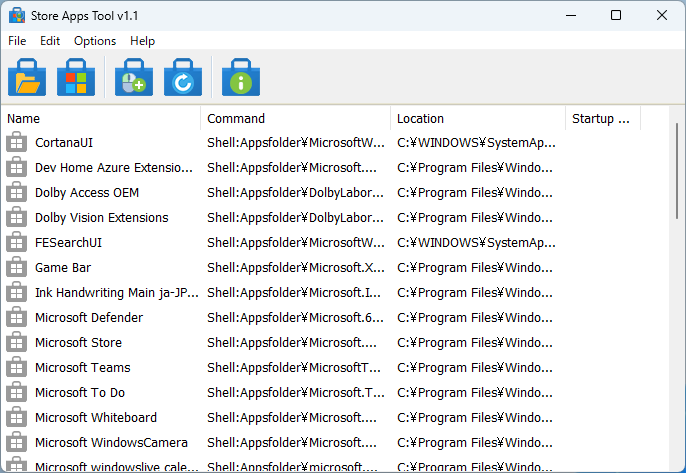The width and height of the screenshot is (686, 473).
Task: Click Dolby Vision Extensions command cell
Action: point(295,217)
